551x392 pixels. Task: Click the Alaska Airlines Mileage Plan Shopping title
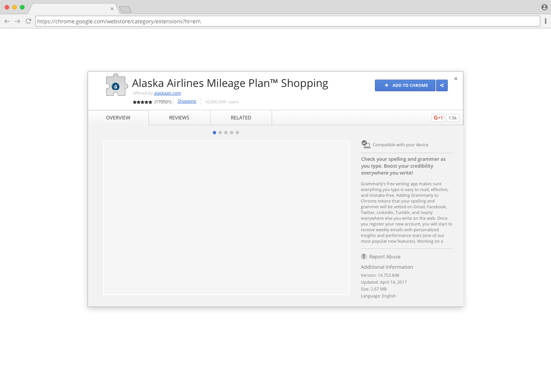tap(230, 83)
